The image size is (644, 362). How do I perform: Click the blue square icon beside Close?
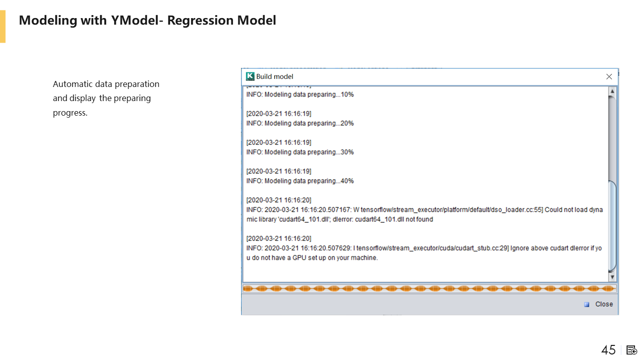point(587,304)
